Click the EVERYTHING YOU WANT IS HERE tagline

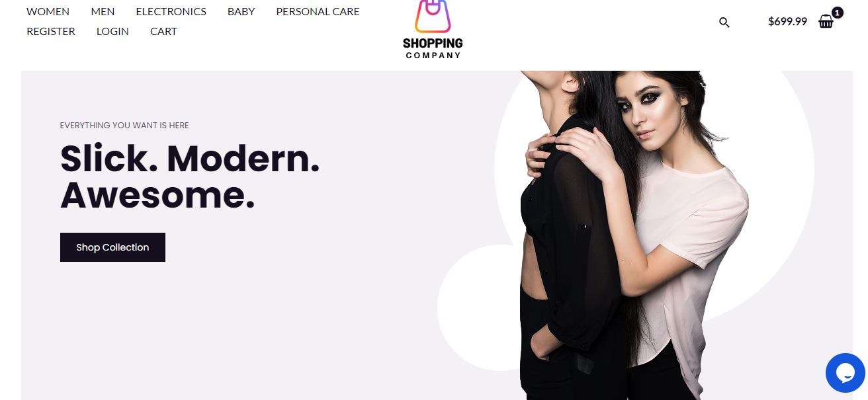[124, 125]
